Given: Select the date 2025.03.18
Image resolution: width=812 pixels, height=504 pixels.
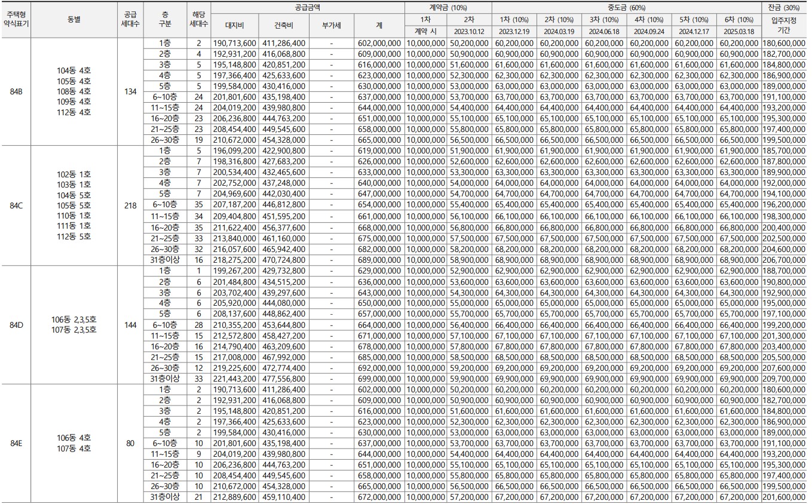Looking at the screenshot, I should click(739, 32).
